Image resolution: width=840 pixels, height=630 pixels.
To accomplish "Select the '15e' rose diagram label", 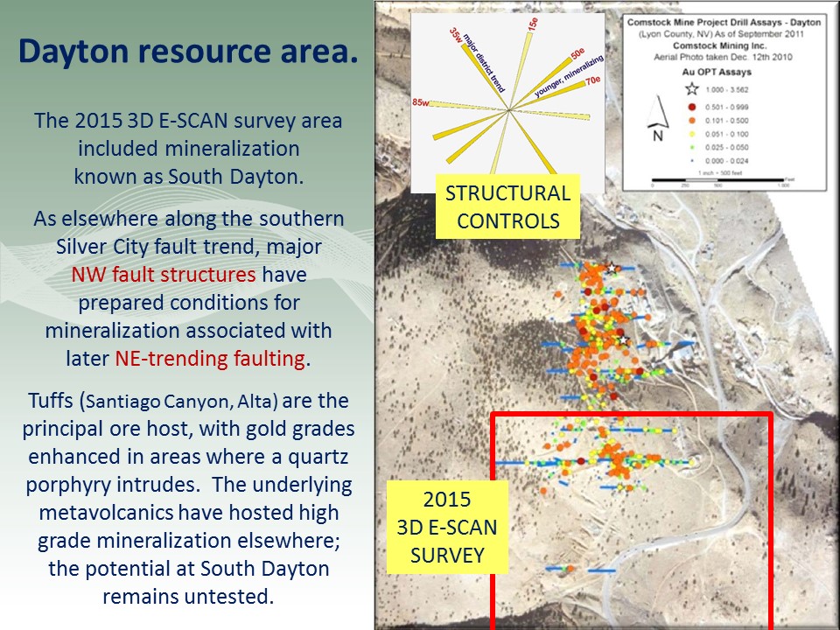I will pyautogui.click(x=533, y=24).
